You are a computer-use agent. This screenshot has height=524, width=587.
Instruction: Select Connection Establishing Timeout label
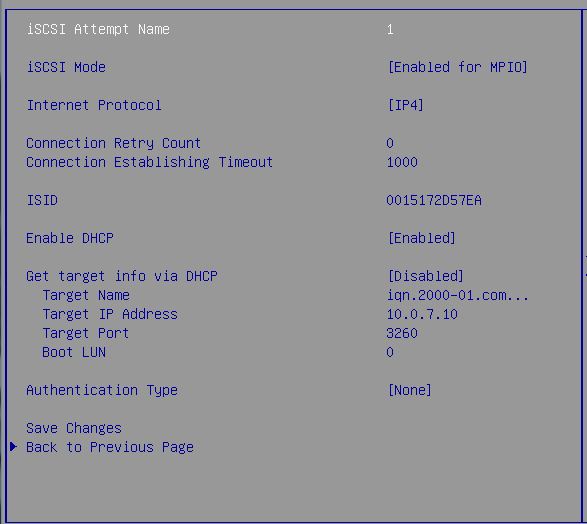click(149, 162)
